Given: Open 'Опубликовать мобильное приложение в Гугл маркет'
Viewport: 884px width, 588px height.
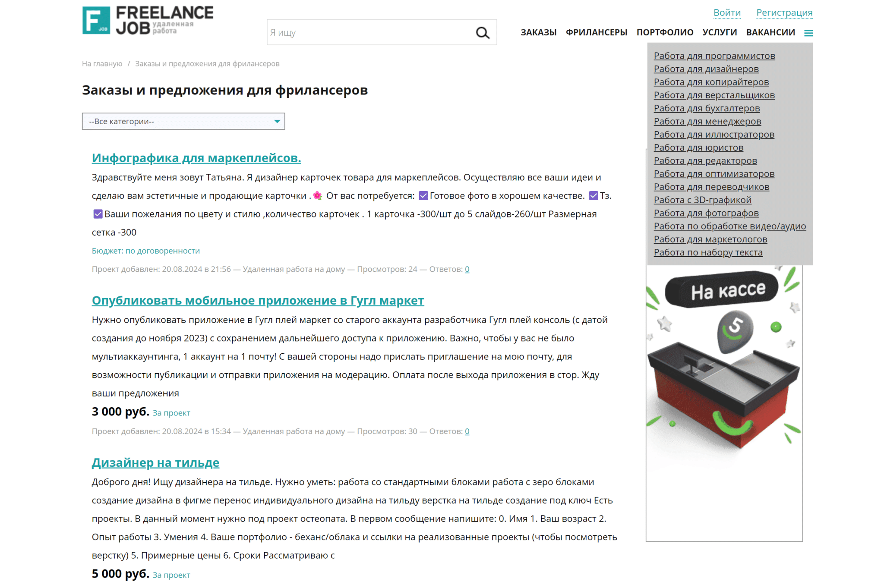Looking at the screenshot, I should (258, 301).
